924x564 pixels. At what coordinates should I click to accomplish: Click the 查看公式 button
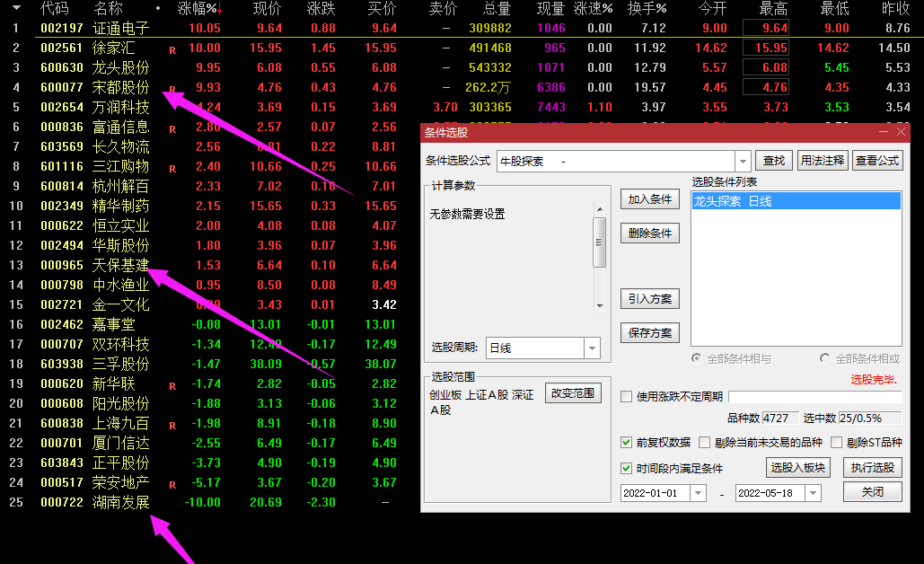(x=877, y=160)
